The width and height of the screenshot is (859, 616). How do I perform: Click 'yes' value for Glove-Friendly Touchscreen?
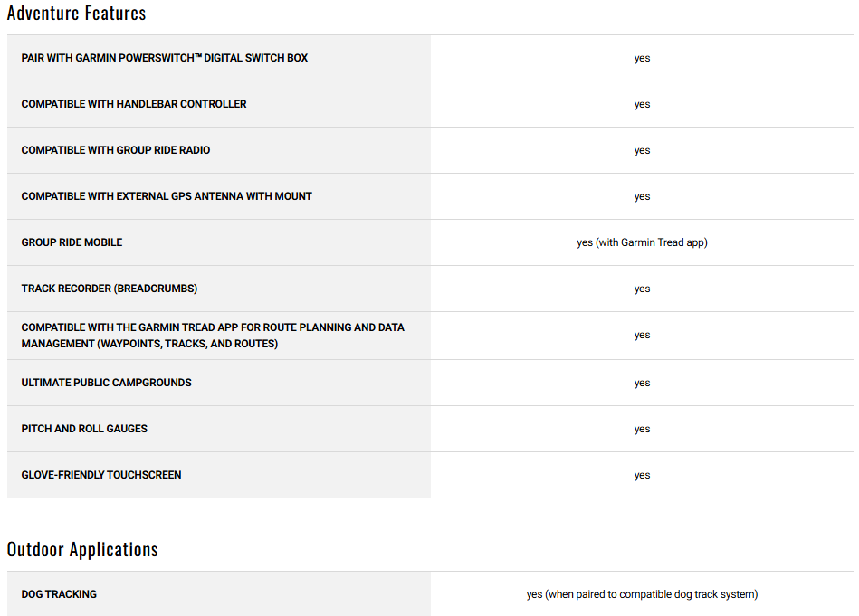click(x=642, y=475)
